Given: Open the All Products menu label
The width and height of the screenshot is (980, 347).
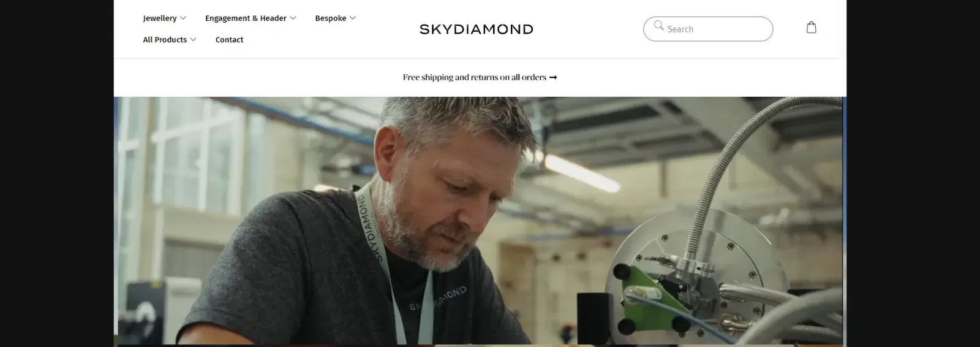Looking at the screenshot, I should [165, 40].
